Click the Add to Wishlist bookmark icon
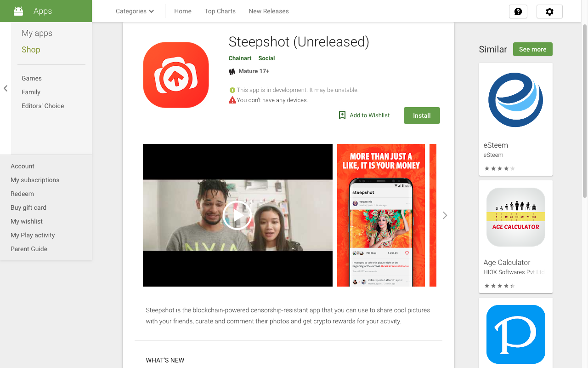Viewport: 588px width, 368px height. (x=342, y=115)
